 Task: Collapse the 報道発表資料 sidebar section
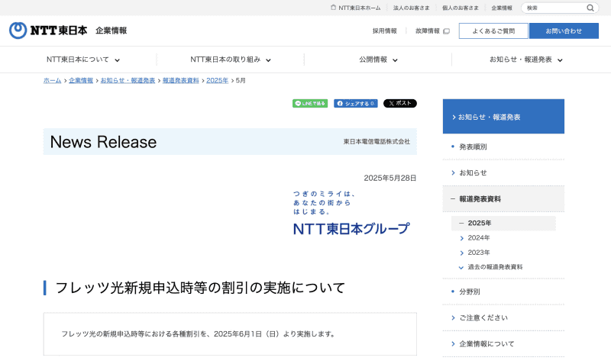pos(503,199)
